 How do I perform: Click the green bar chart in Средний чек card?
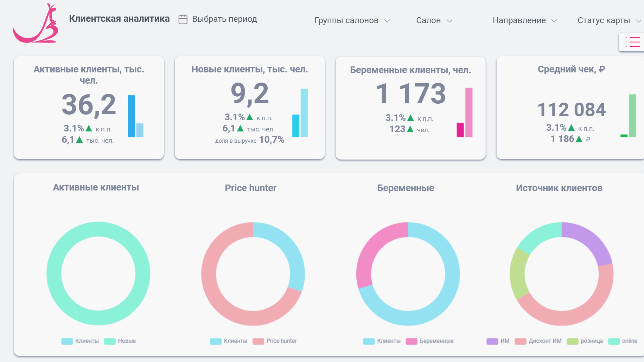tap(628, 116)
